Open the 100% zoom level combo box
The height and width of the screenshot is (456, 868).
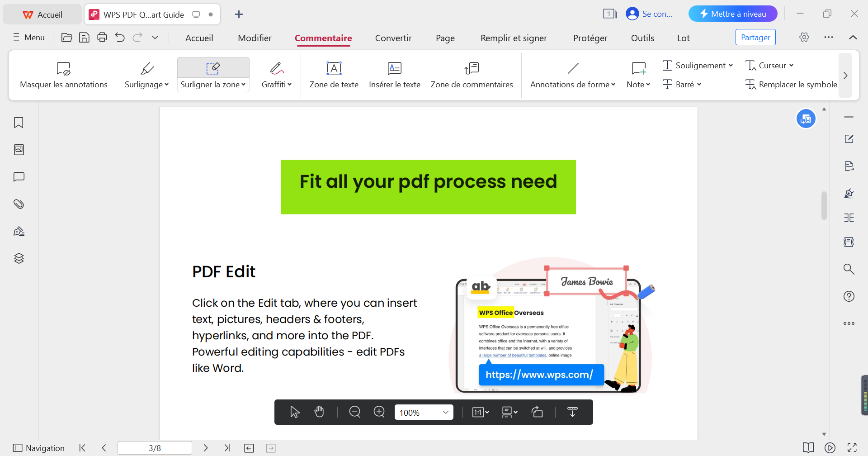[x=424, y=412]
